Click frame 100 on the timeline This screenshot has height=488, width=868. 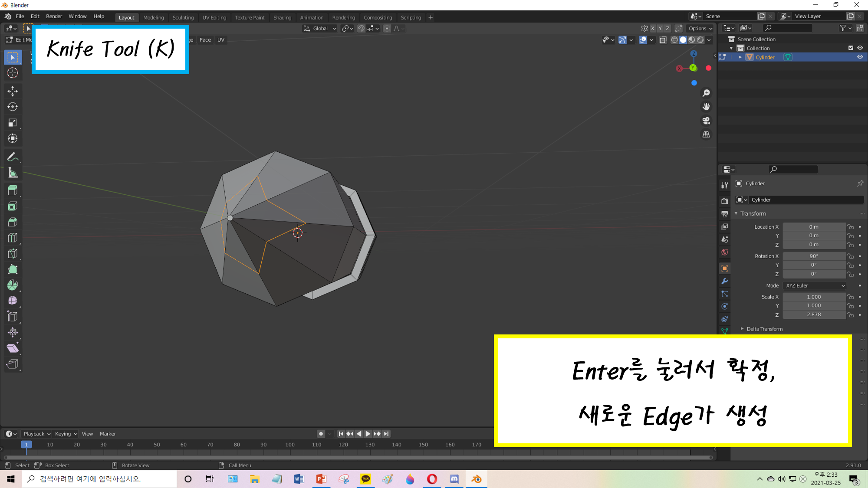coord(290,445)
